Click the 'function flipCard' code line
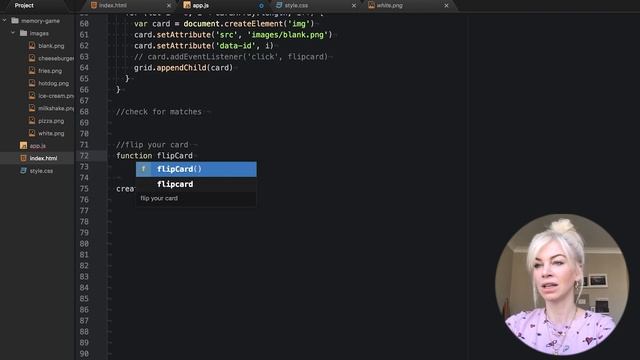 coord(154,156)
